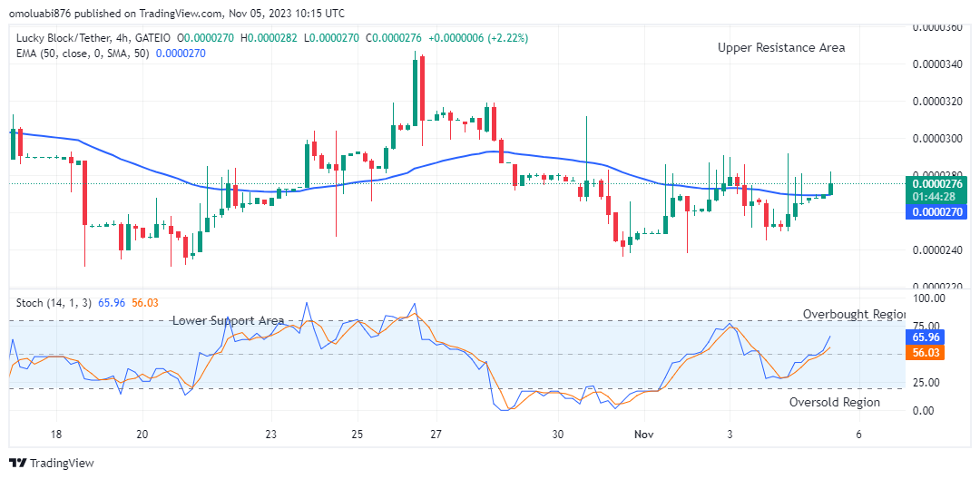
Task: Click the blue EMA price tag 0.0000270
Action: [936, 212]
